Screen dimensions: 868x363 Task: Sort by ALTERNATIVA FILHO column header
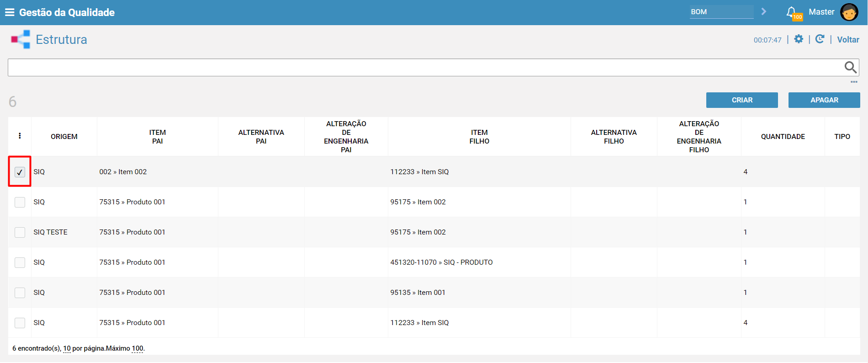pos(614,137)
